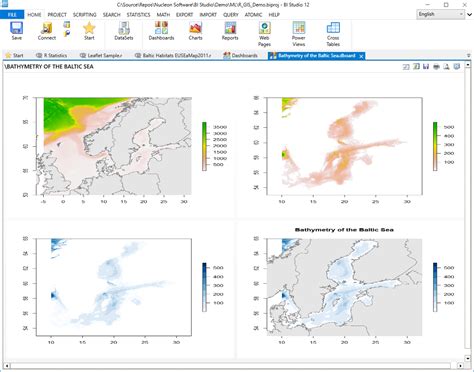Click the small database icon beside Connect
This screenshot has width=474, height=372.
coord(67,25)
